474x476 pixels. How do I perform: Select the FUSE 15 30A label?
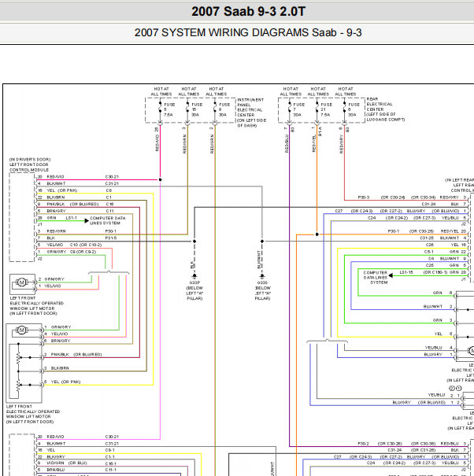pyautogui.click(x=197, y=109)
